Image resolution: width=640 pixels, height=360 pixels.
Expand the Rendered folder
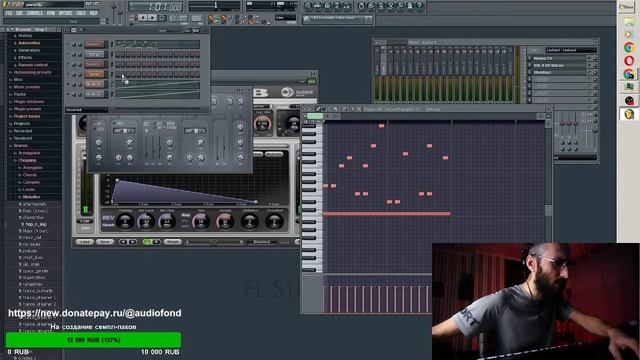tap(22, 138)
